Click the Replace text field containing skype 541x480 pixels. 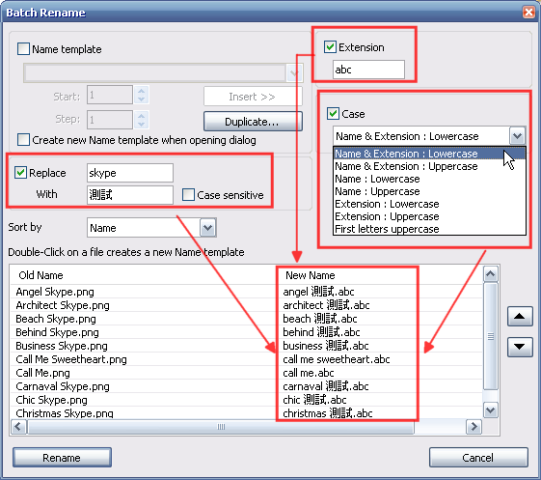point(130,173)
